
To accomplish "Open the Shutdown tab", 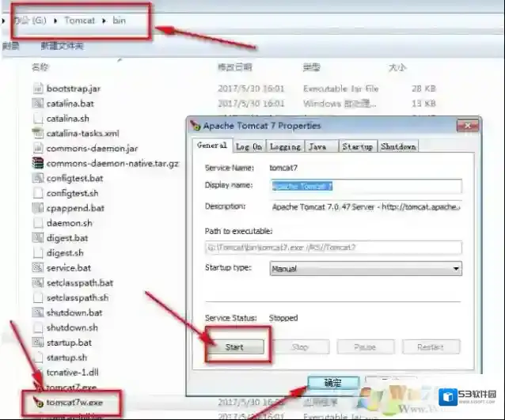I will [x=398, y=146].
